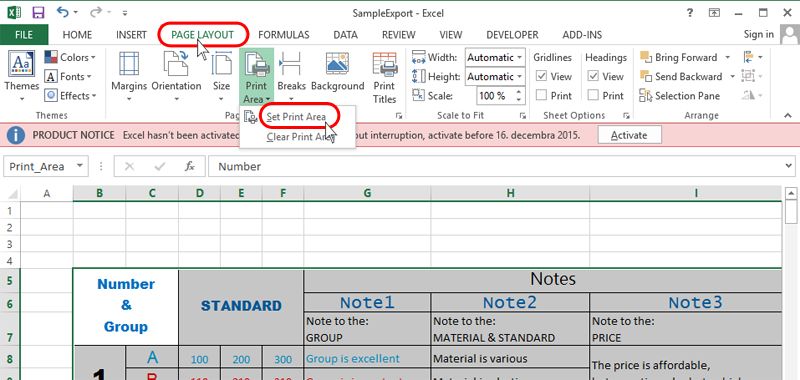Save the workbook from the quick access toolbar

pyautogui.click(x=38, y=12)
